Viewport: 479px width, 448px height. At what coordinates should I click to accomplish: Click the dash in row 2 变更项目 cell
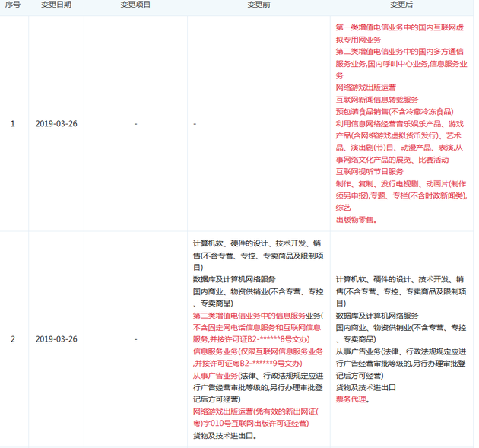click(x=135, y=338)
